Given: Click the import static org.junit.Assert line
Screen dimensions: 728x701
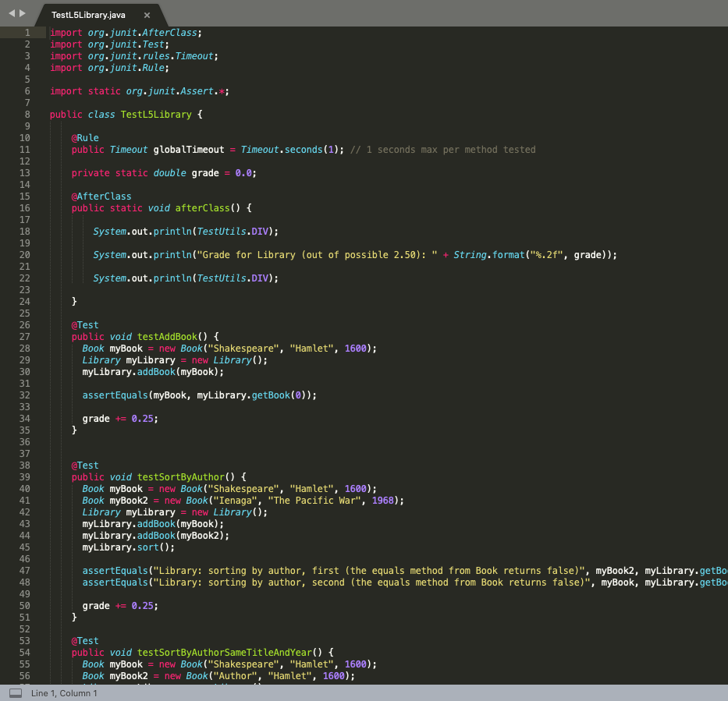Looking at the screenshot, I should (x=140, y=91).
